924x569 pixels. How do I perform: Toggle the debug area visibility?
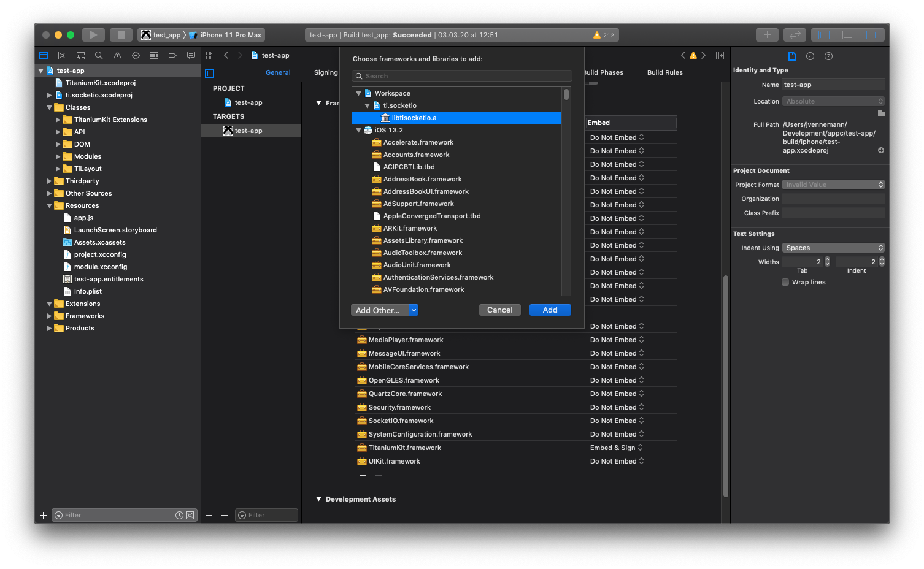(848, 35)
